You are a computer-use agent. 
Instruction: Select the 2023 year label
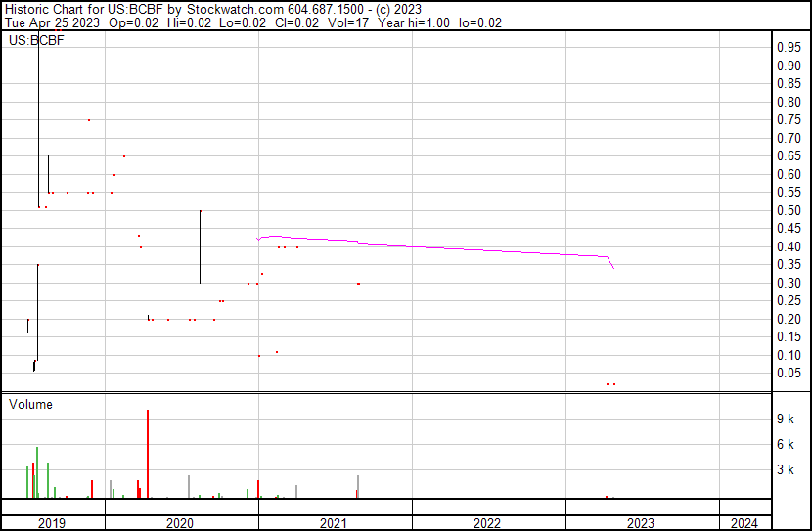click(x=641, y=523)
